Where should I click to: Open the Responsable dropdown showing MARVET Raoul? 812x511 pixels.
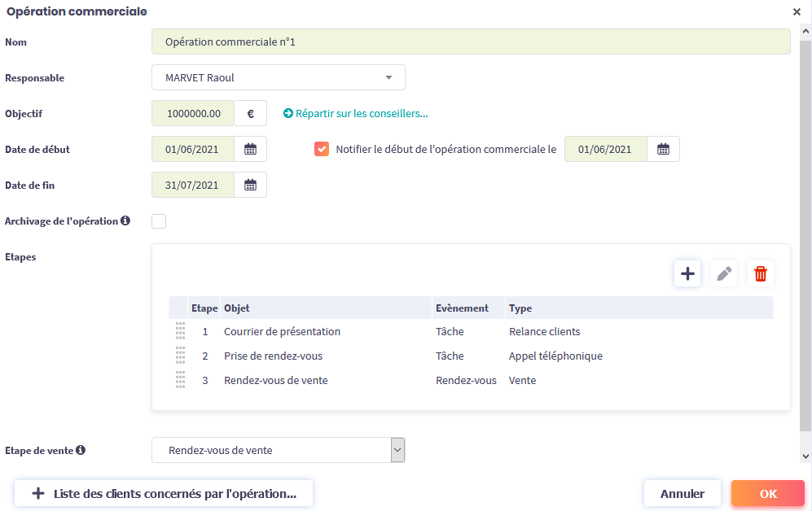[x=278, y=78]
